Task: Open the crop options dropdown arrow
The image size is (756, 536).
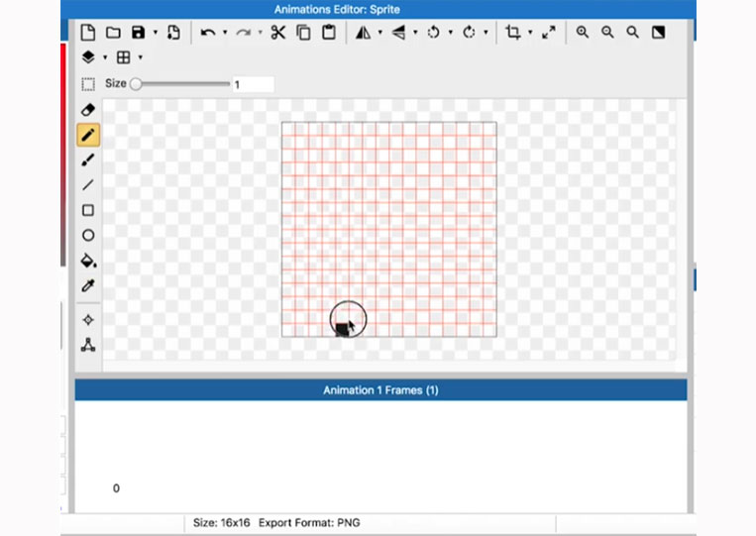Action: pyautogui.click(x=530, y=33)
